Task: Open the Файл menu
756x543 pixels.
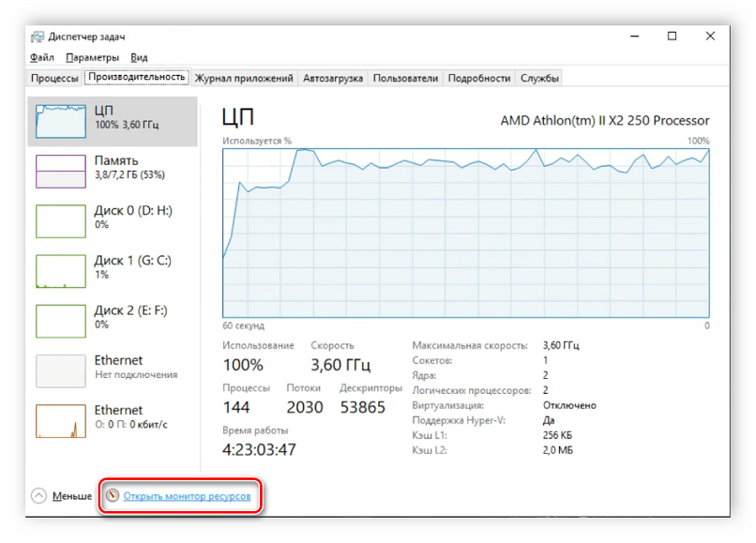Action: (41, 57)
